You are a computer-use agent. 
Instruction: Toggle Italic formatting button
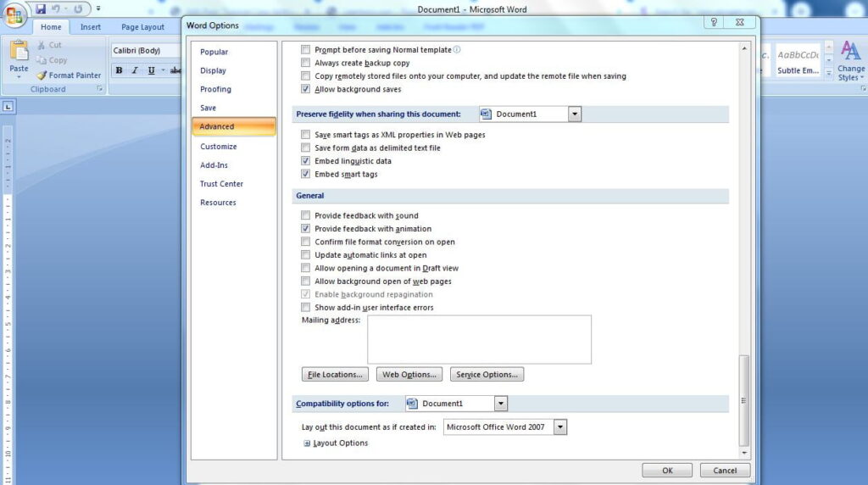(135, 70)
